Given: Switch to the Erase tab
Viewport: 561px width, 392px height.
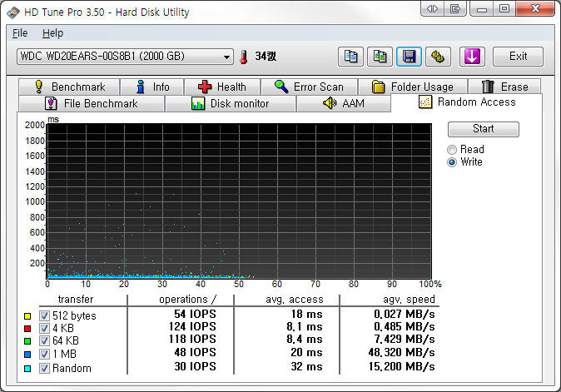Looking at the screenshot, I should [x=504, y=87].
